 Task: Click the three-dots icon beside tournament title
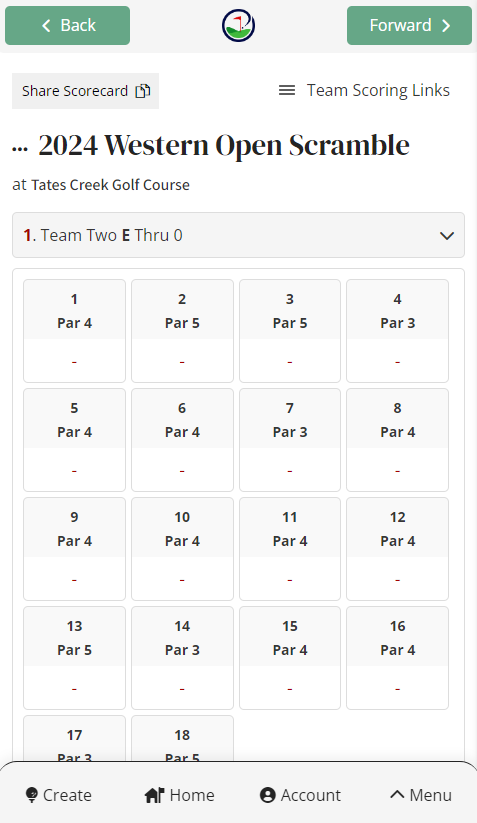[x=20, y=149]
